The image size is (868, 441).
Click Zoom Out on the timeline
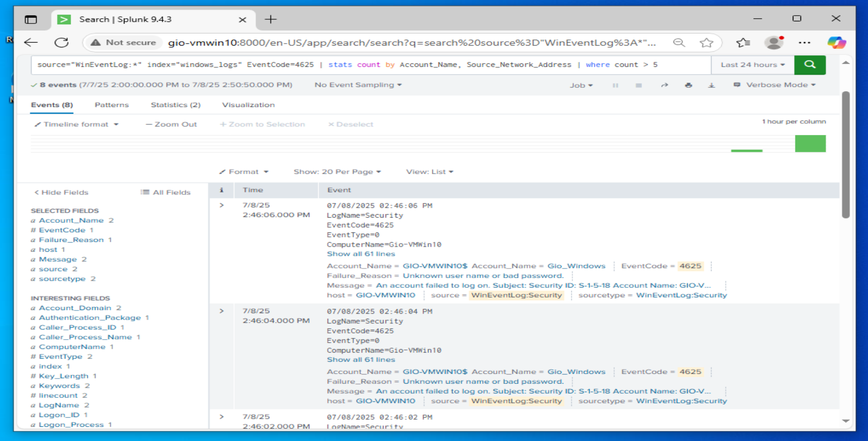coord(171,124)
